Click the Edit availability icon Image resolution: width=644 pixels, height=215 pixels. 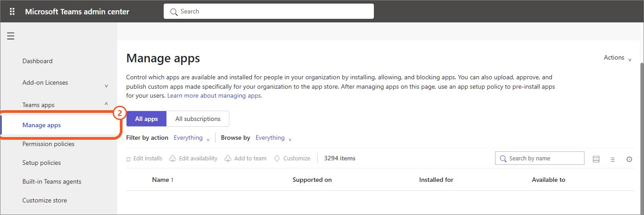[x=172, y=159]
